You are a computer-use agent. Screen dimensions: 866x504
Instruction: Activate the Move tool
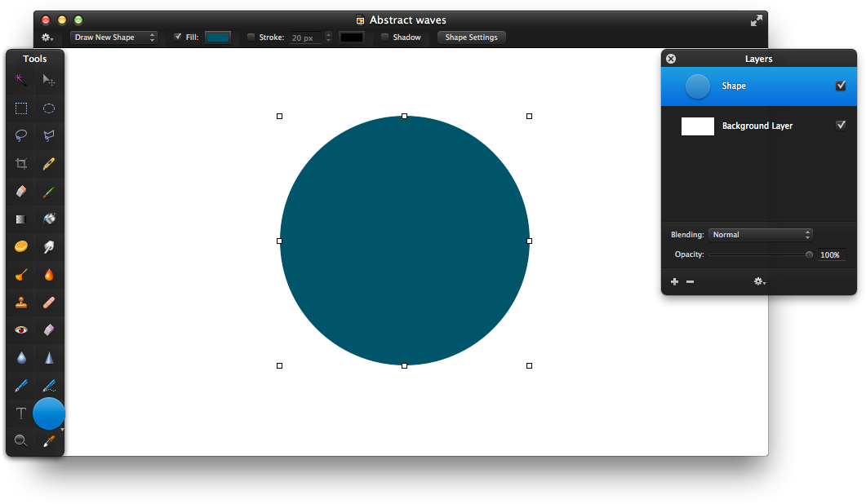[x=48, y=80]
